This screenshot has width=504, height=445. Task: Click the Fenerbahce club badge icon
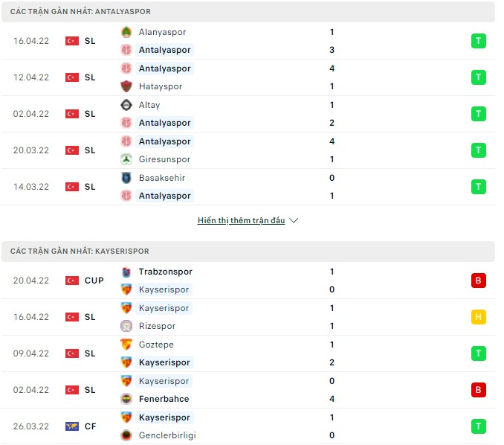pos(126,399)
